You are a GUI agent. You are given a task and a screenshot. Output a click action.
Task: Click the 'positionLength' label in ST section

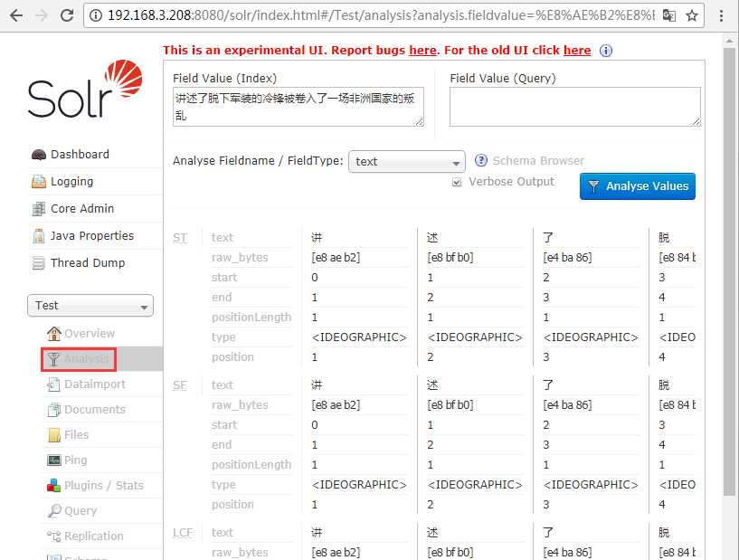(251, 318)
